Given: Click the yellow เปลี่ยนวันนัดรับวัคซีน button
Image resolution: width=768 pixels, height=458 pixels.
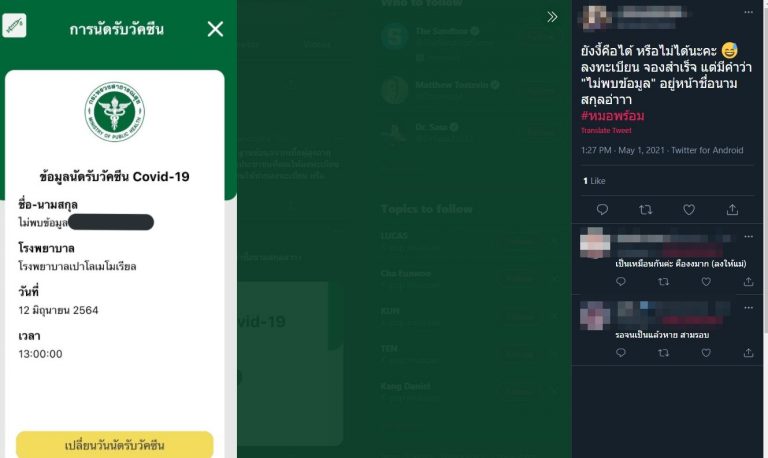Looking at the screenshot, I should click(115, 445).
